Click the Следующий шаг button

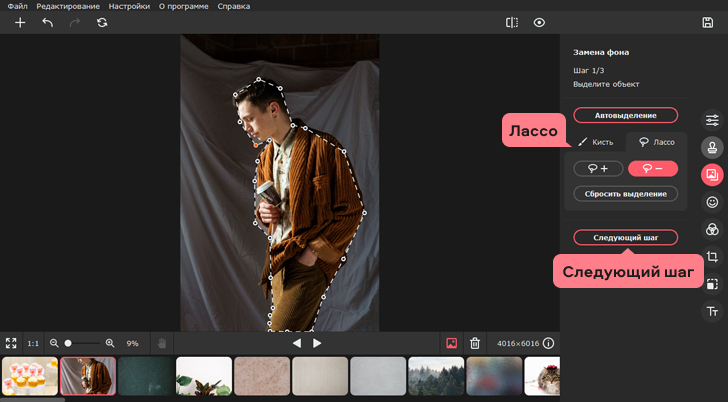coord(626,238)
